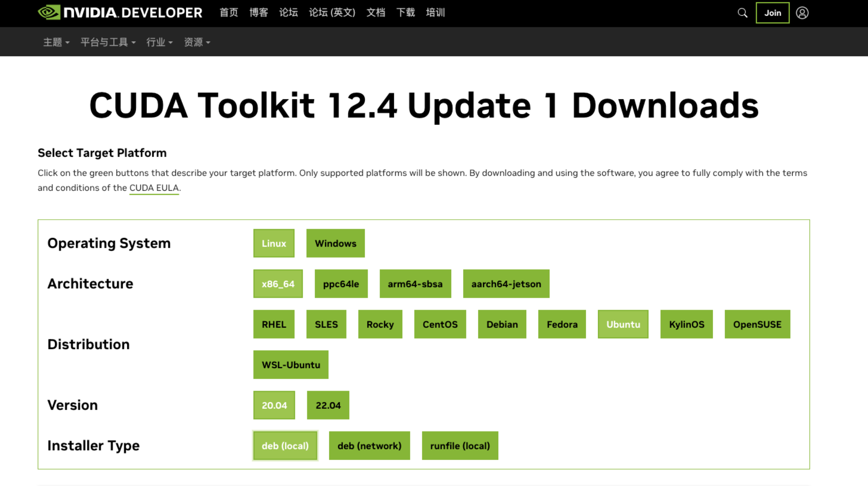Choose Rocky distribution
The image size is (868, 486).
click(380, 324)
